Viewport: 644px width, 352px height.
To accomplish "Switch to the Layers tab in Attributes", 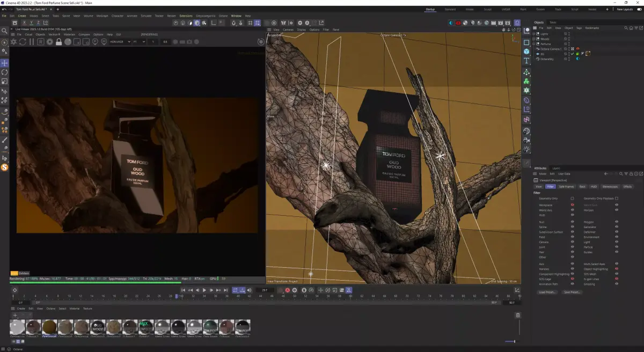I will pyautogui.click(x=556, y=168).
